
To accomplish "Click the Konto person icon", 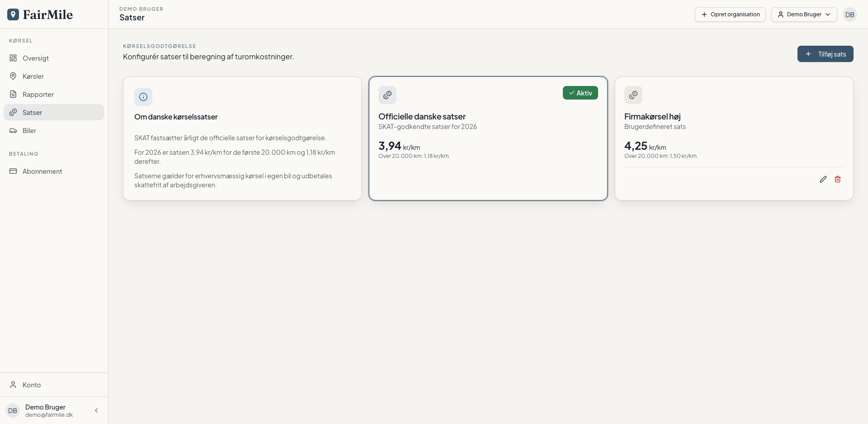I will (13, 385).
